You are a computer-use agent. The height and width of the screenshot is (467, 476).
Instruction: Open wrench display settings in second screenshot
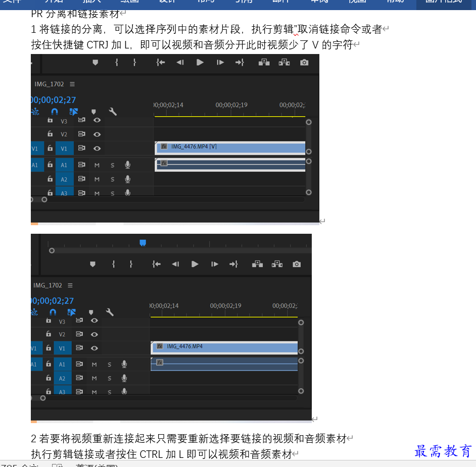point(110,312)
